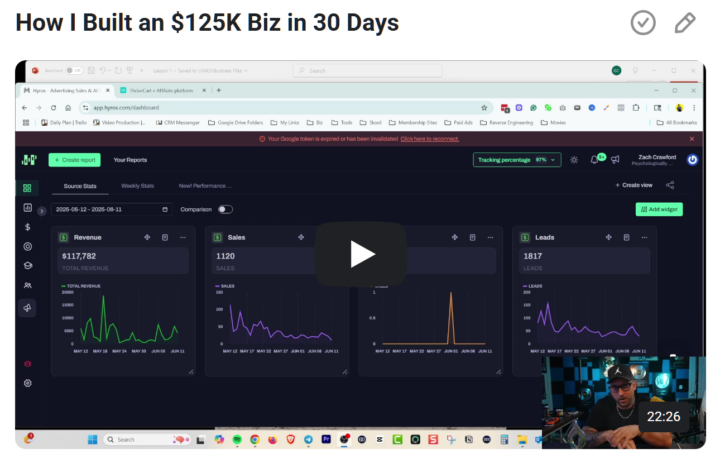Expand the sidebar with the chevron arrow
This screenshot has height=458, width=720.
(42, 211)
